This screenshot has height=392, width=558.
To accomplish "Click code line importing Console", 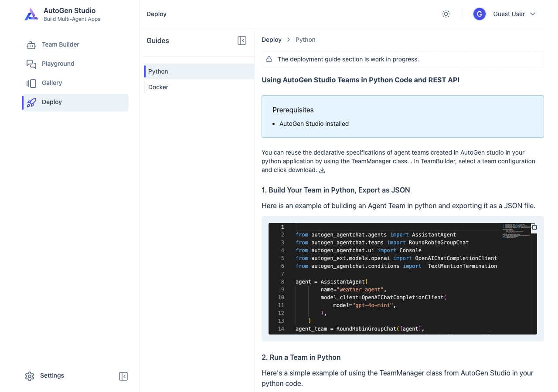I will [358, 250].
